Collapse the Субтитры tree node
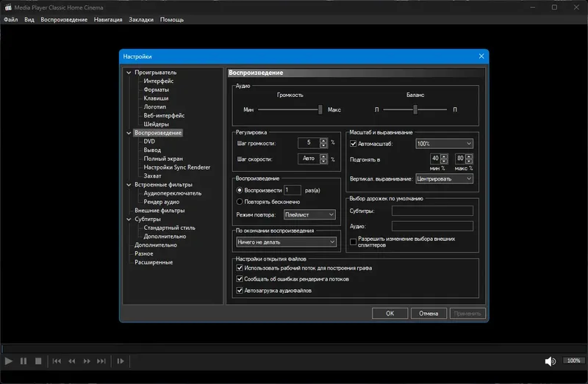 (x=129, y=219)
